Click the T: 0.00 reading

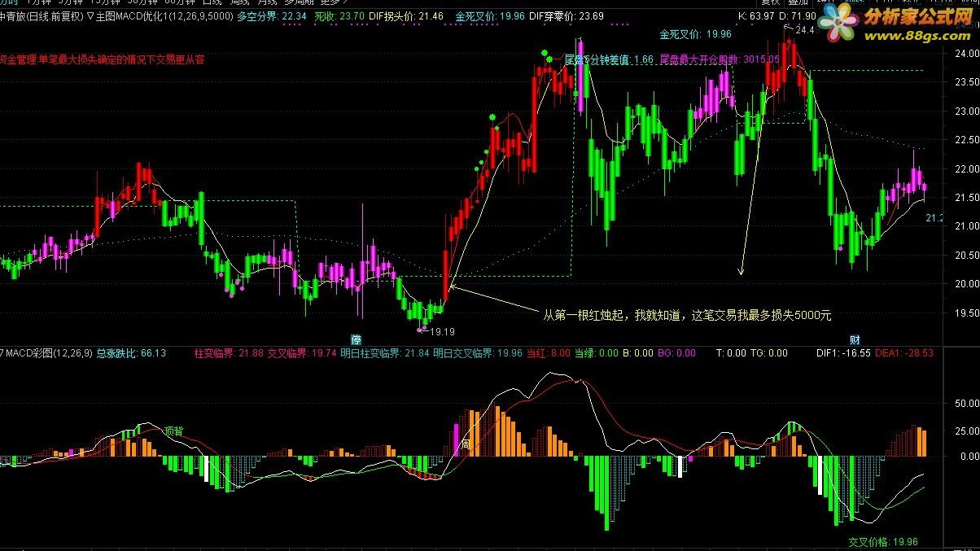[731, 353]
